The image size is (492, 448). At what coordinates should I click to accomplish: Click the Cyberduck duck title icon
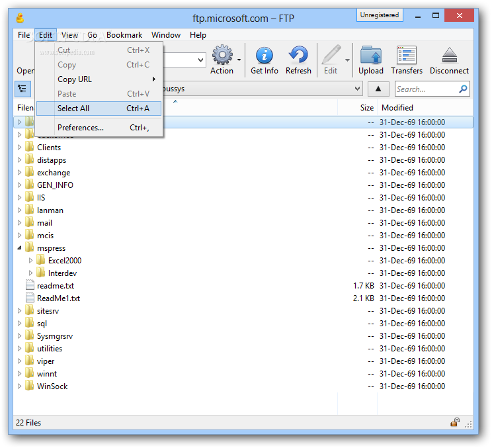click(20, 19)
